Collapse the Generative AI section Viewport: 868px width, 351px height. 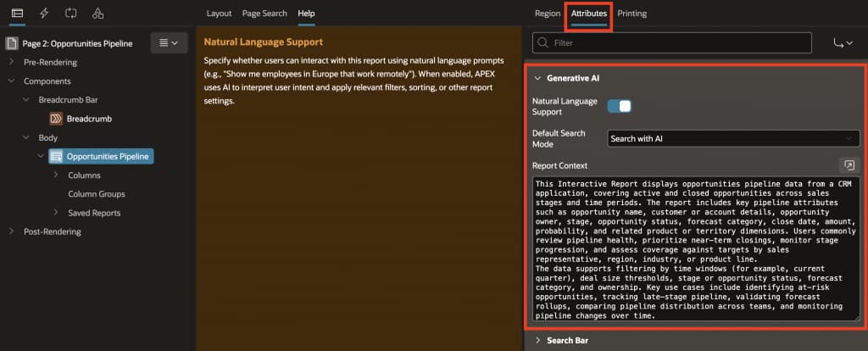coord(537,78)
